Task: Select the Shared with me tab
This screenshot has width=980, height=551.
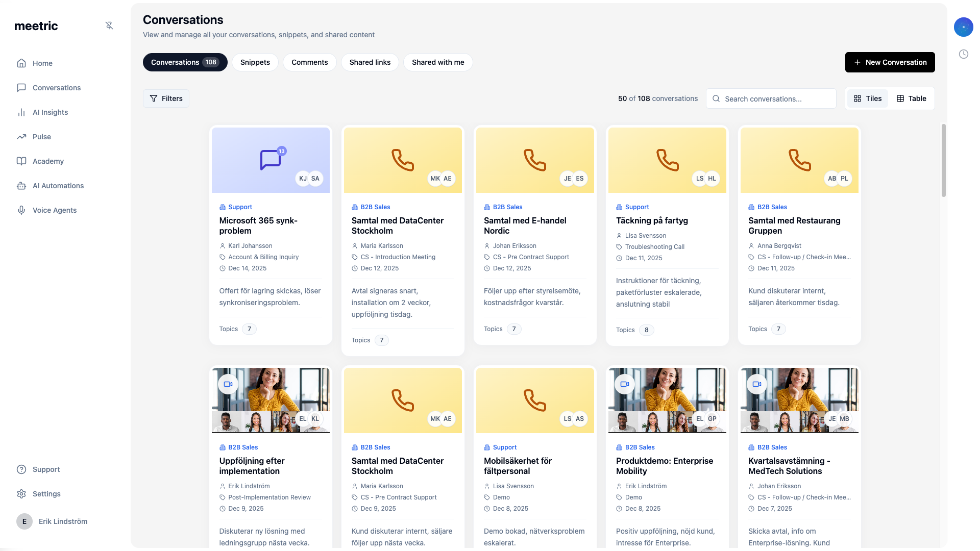Action: (437, 62)
